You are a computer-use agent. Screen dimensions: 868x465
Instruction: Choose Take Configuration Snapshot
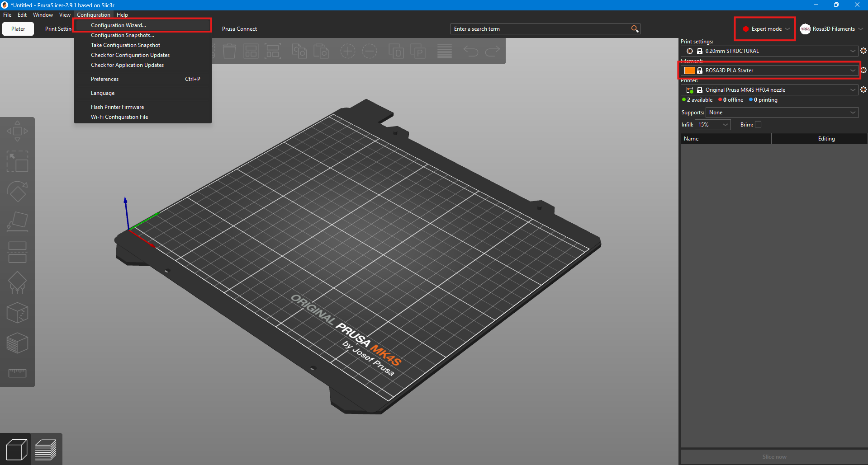click(142, 45)
